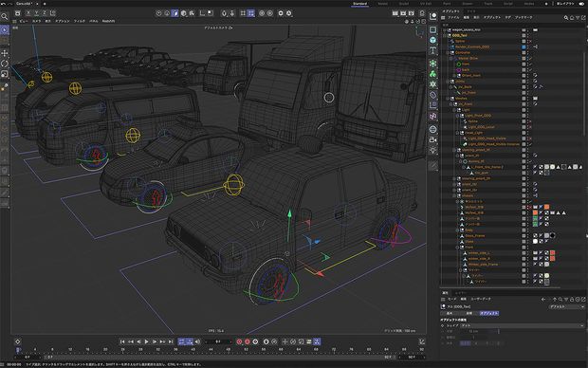
Task: Click the play forward button
Action: pyautogui.click(x=147, y=341)
